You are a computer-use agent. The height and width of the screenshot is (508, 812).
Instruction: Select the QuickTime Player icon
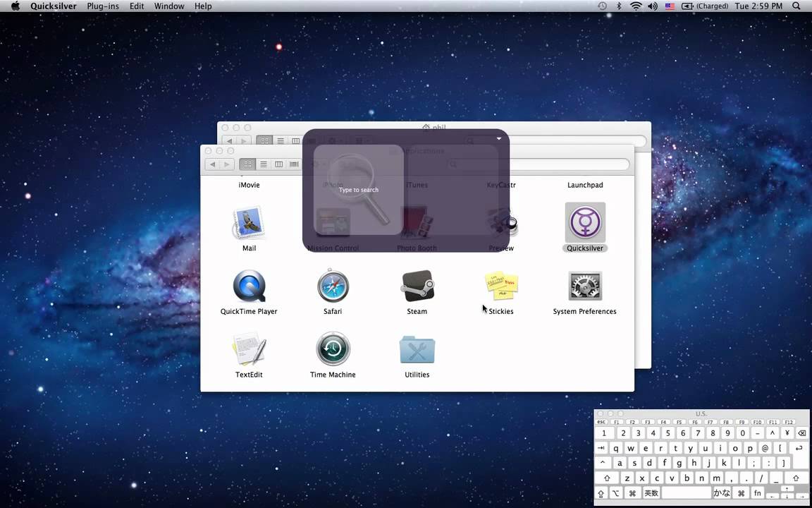[x=249, y=286]
